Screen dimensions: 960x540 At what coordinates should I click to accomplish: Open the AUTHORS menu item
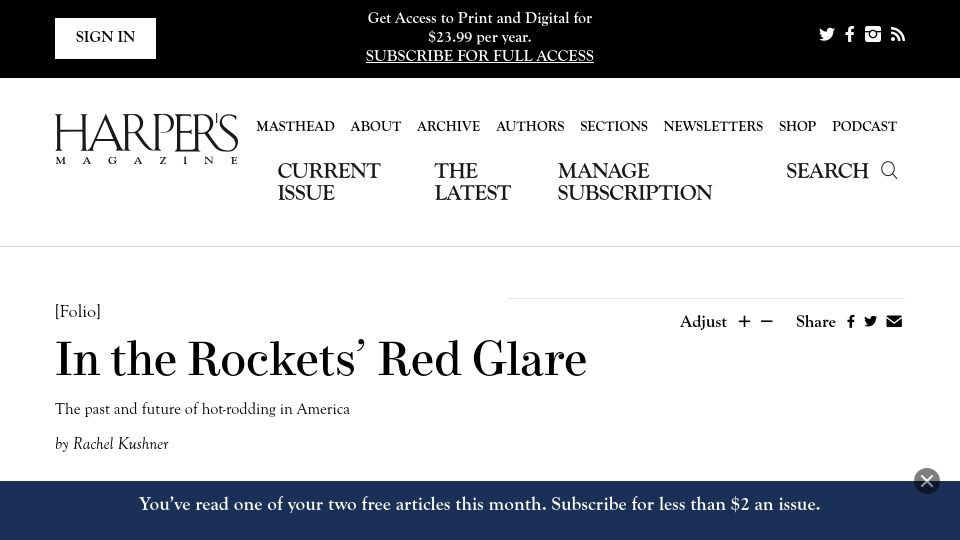pos(530,126)
